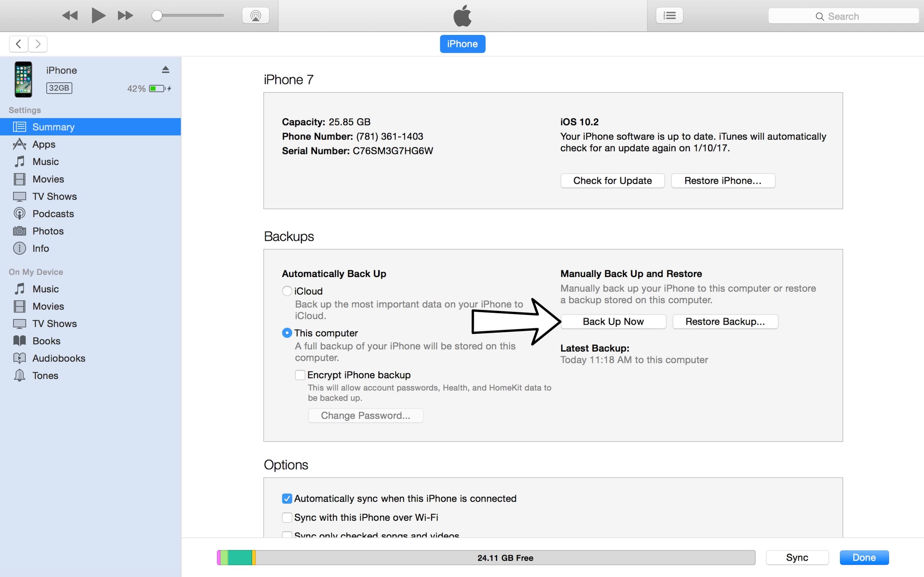The height and width of the screenshot is (577, 924).
Task: Toggle Automatically sync when connected checkbox
Action: pos(287,498)
